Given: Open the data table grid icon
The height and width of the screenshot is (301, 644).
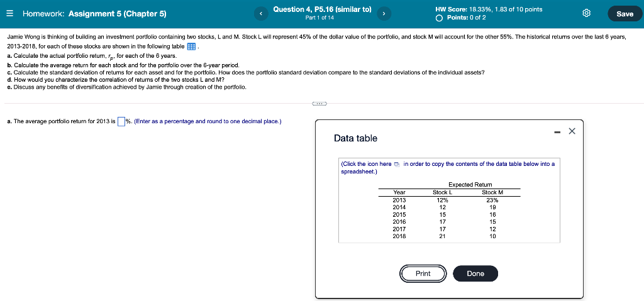Looking at the screenshot, I should coord(191,47).
